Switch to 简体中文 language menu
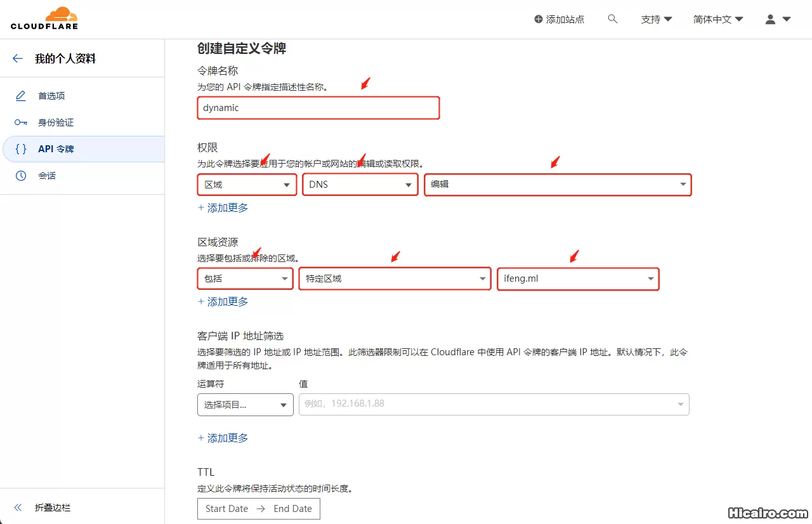Screen dimensions: 812x524 (717, 19)
